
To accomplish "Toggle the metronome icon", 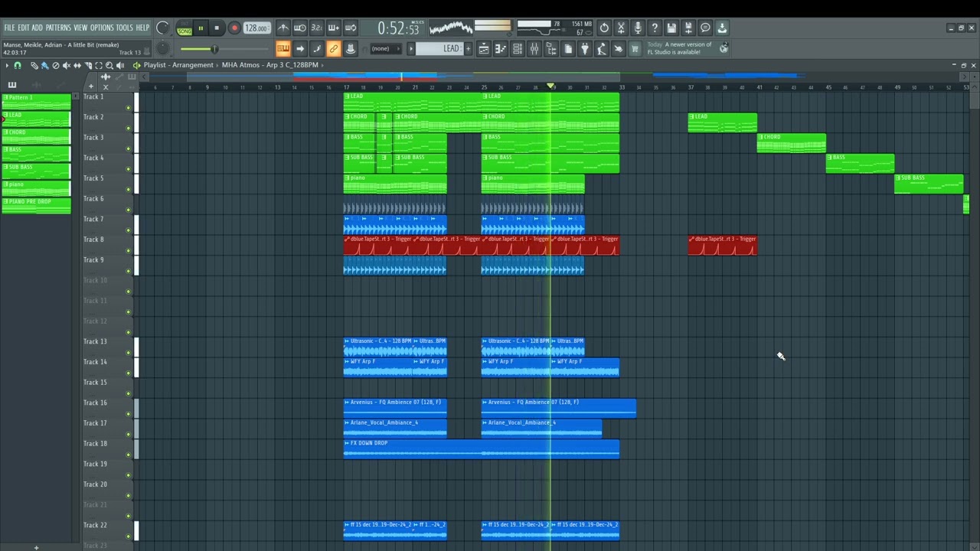I will [x=283, y=28].
